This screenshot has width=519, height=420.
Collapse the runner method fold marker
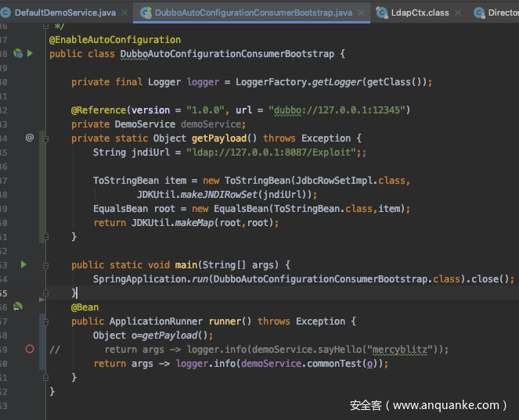(46, 321)
